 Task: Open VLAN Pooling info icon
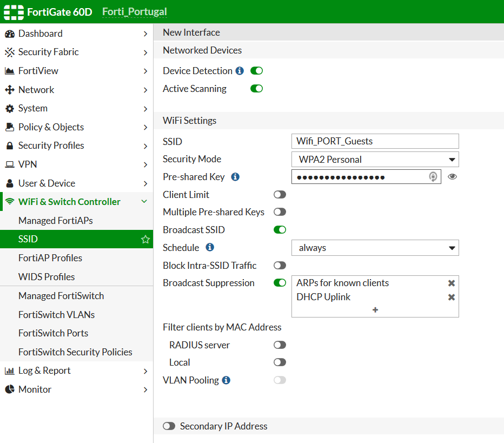coord(226,380)
